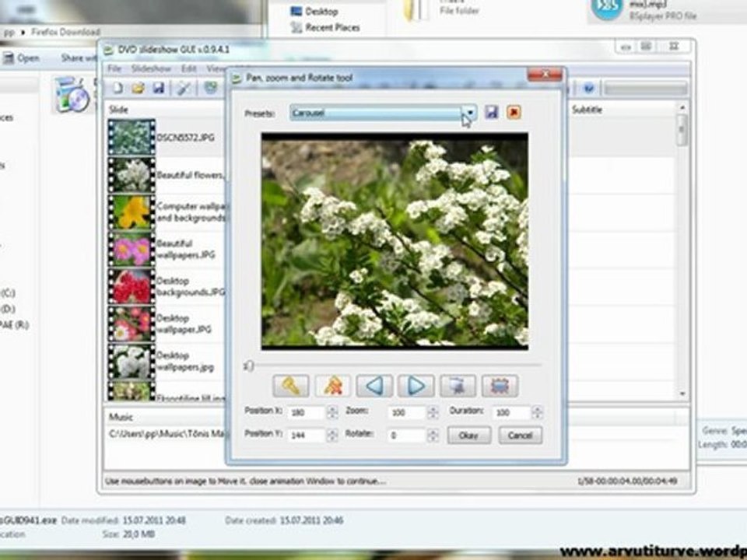Click the Rotate value field
The width and height of the screenshot is (747, 560).
coord(407,435)
